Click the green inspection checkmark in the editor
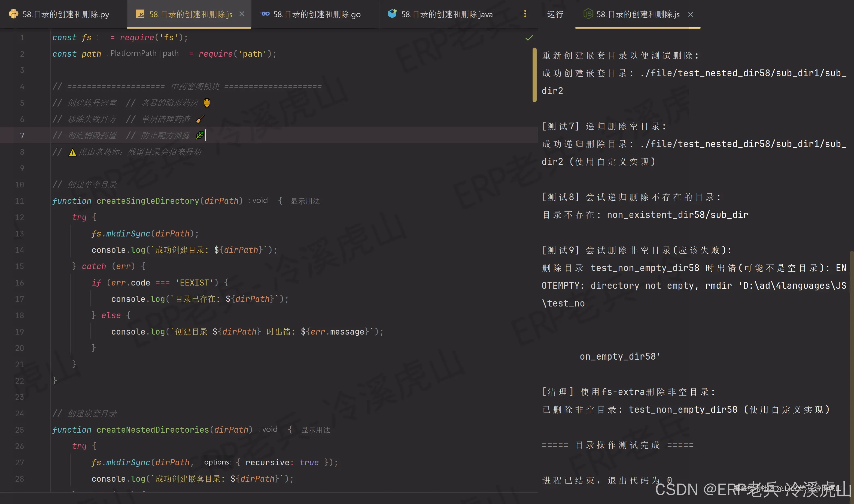 [529, 37]
